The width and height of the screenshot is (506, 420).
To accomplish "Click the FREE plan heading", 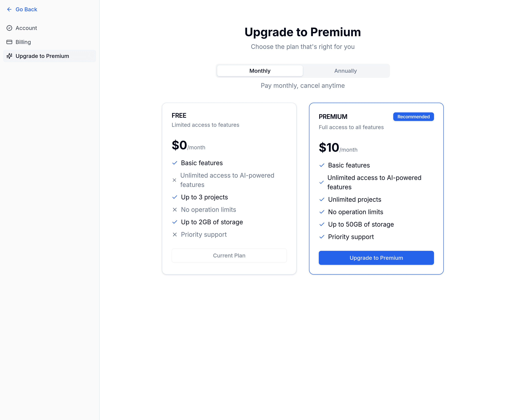I will (179, 115).
